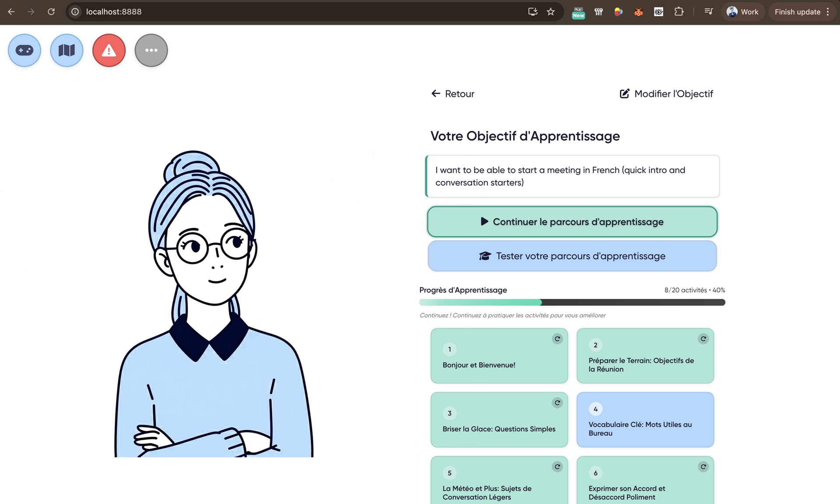Click the red warning alert icon

108,50
